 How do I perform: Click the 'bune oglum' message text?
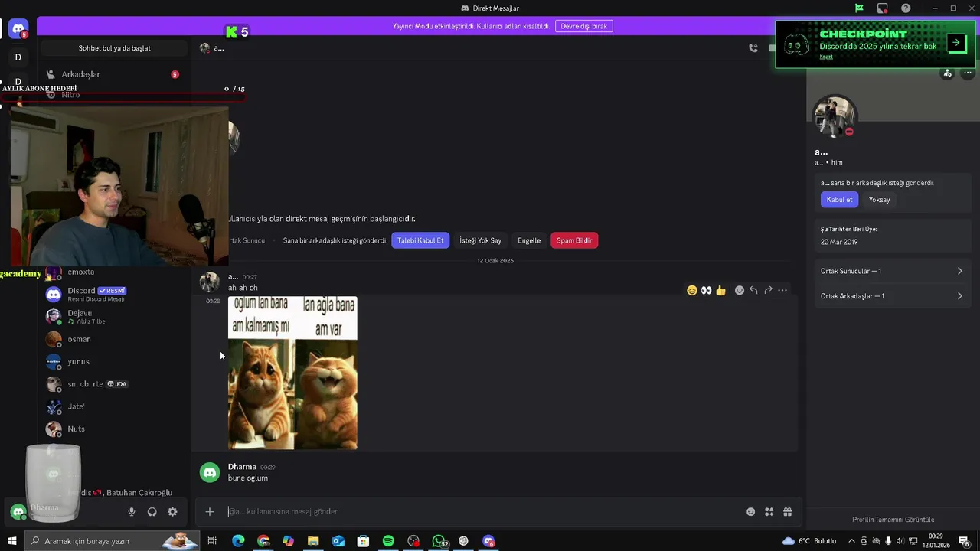[x=247, y=478]
